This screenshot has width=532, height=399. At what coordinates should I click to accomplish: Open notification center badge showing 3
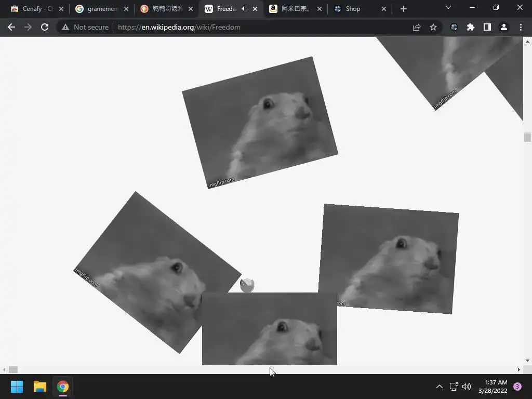[517, 387]
